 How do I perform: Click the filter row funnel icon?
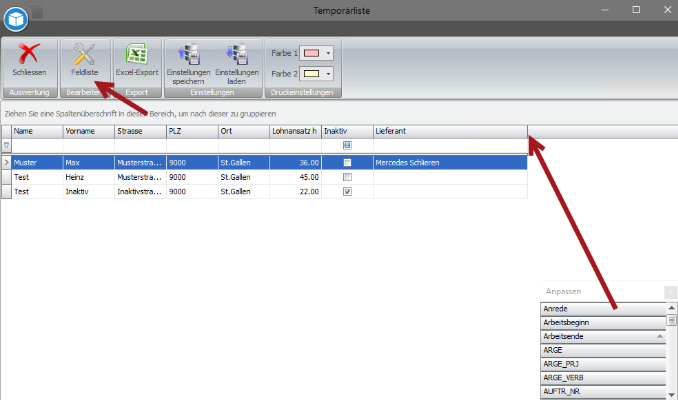coord(6,146)
